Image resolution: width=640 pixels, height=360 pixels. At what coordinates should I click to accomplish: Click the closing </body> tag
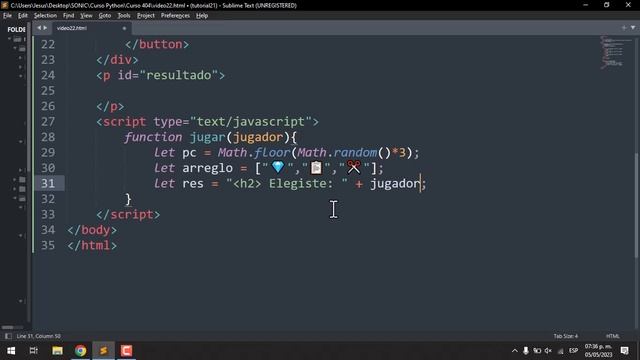pos(92,230)
